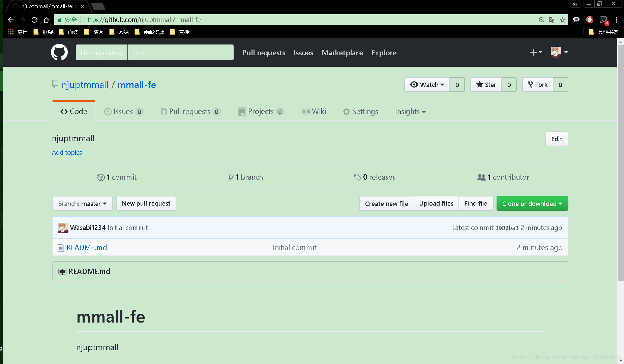The width and height of the screenshot is (624, 364).
Task: Expand the plus create-new dropdown
Action: pyautogui.click(x=536, y=52)
